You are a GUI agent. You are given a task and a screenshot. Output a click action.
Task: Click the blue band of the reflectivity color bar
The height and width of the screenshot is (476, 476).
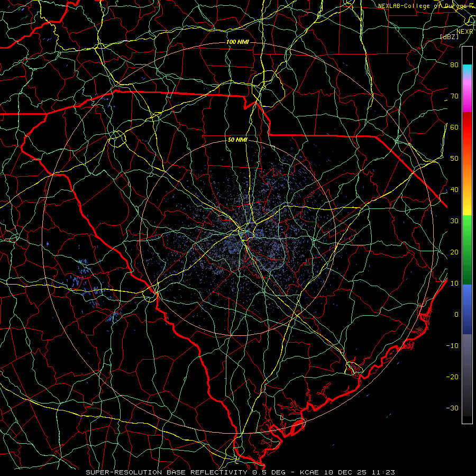tap(467, 309)
